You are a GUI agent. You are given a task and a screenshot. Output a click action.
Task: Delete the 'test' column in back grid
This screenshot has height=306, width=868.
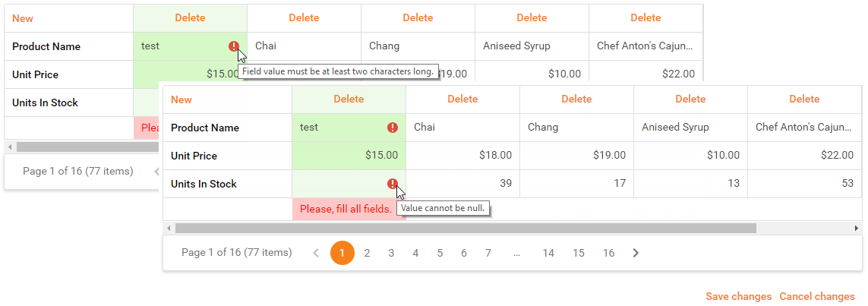(191, 17)
